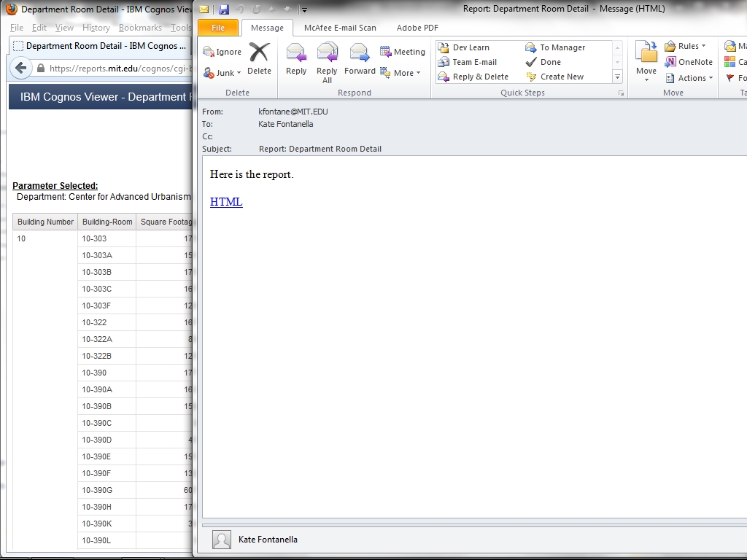Open the Rules dropdown
This screenshot has height=560, width=747.
pyautogui.click(x=686, y=46)
